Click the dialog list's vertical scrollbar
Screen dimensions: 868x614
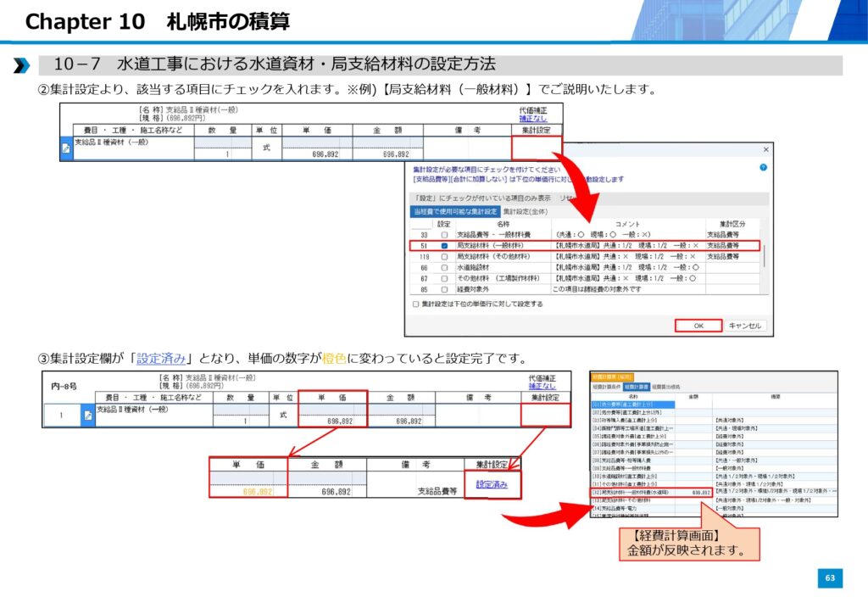click(765, 254)
